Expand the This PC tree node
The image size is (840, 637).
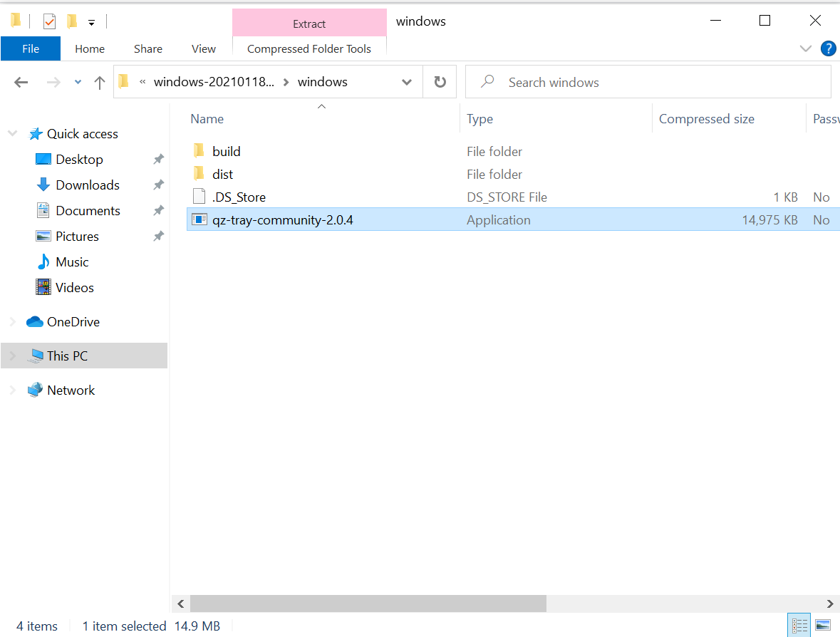click(12, 356)
